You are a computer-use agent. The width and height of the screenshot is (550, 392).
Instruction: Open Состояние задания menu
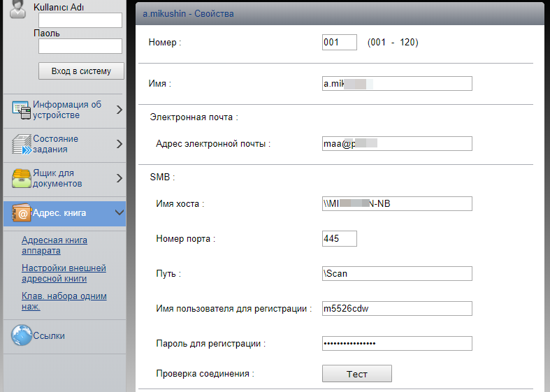point(64,144)
